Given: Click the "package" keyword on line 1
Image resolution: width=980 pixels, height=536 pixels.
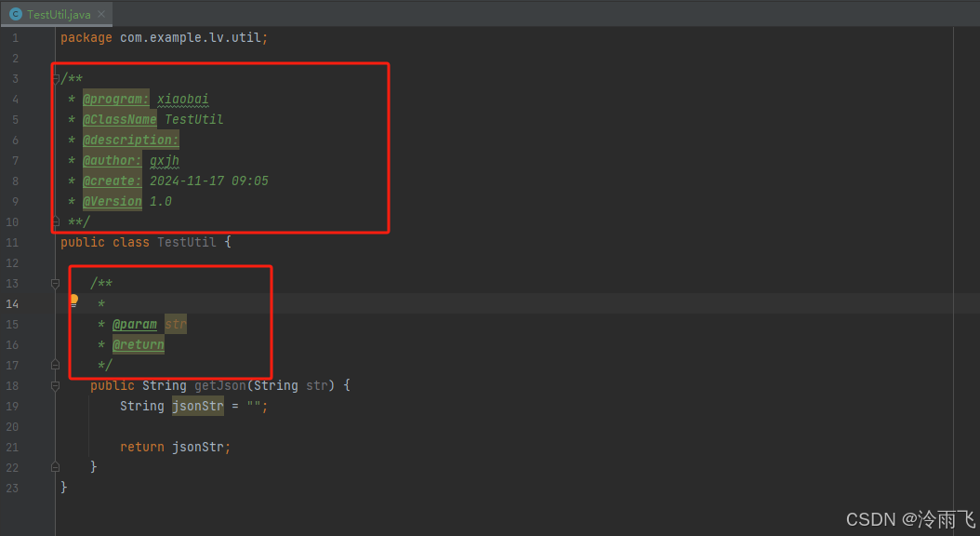Looking at the screenshot, I should tap(86, 37).
